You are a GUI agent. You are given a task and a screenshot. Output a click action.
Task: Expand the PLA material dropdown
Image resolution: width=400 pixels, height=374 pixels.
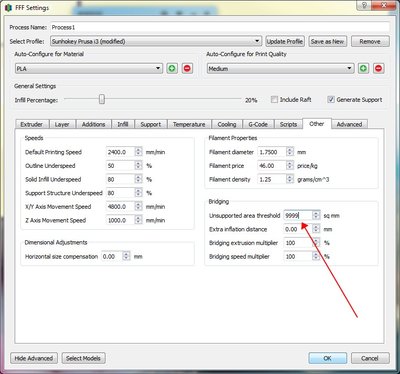[x=89, y=69]
